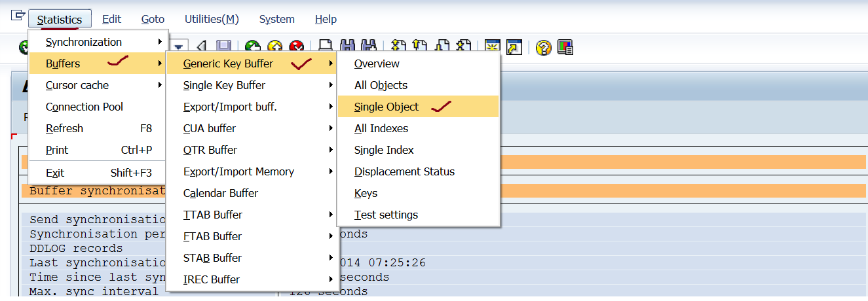Click the 'Max. sync interval' row text
Image resolution: width=868 pixels, height=301 pixels.
point(94,292)
